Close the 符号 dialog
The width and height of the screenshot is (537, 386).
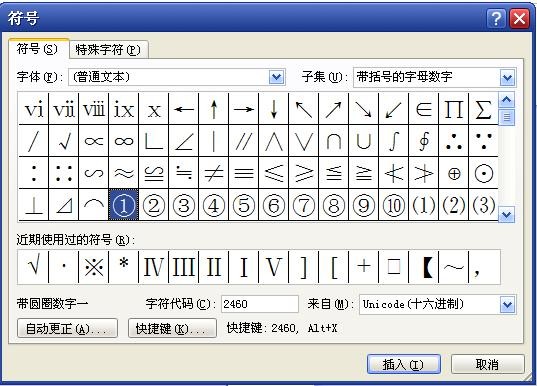tap(519, 18)
